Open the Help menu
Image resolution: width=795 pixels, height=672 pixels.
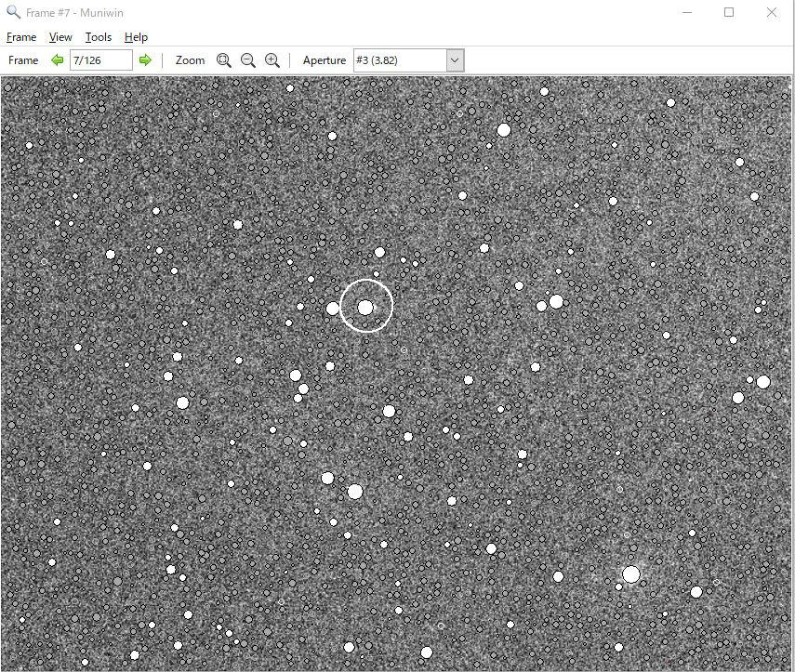point(136,37)
